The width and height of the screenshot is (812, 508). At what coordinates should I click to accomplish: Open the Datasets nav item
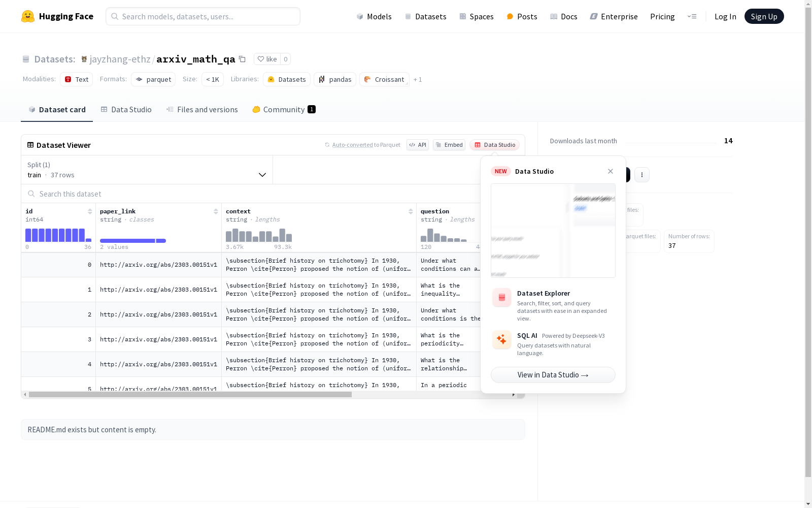click(x=425, y=17)
